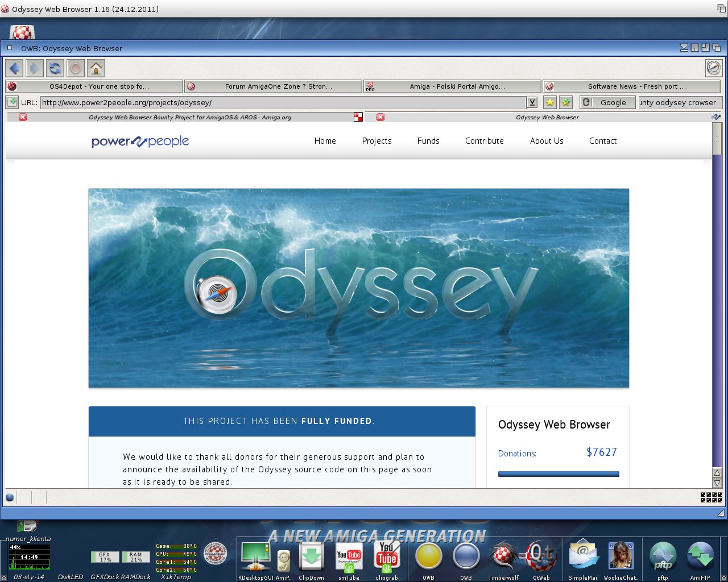Click the small red-white grid icon between tabs
Viewport: 728px width, 582px height.
point(358,117)
